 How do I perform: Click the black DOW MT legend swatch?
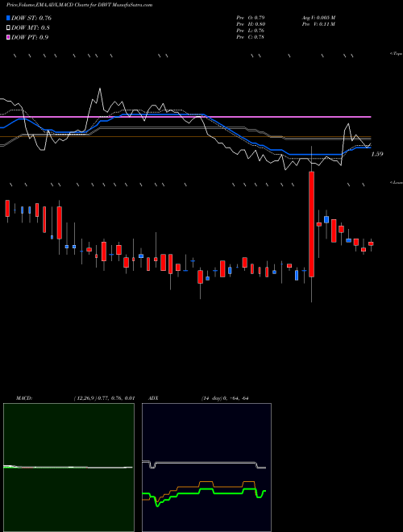coord(8,27)
